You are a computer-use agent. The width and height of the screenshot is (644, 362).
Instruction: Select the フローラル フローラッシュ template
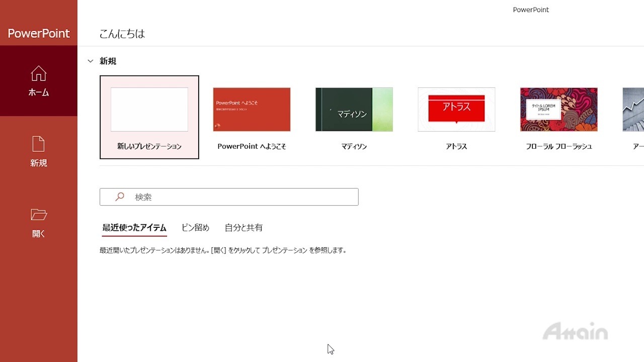point(559,109)
